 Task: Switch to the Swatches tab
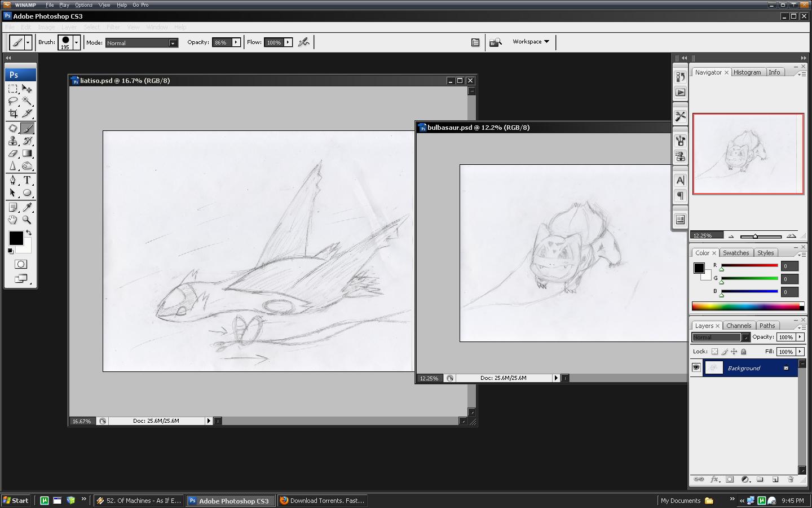736,253
